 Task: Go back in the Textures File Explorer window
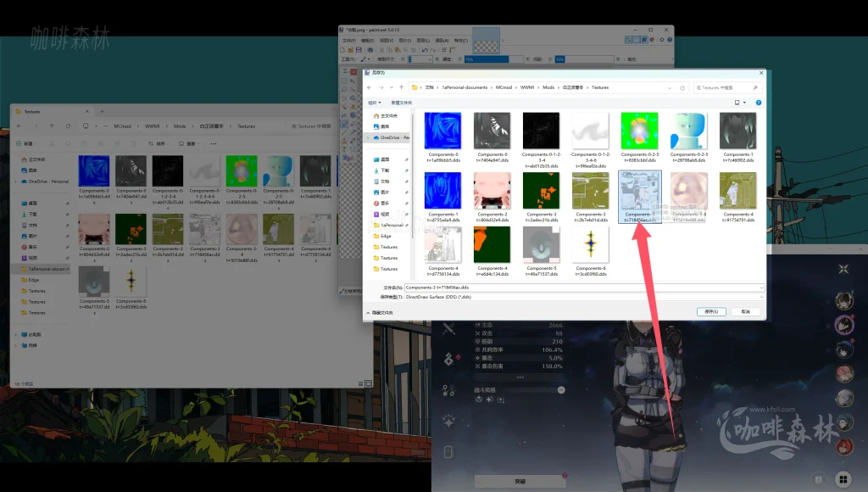click(x=19, y=126)
